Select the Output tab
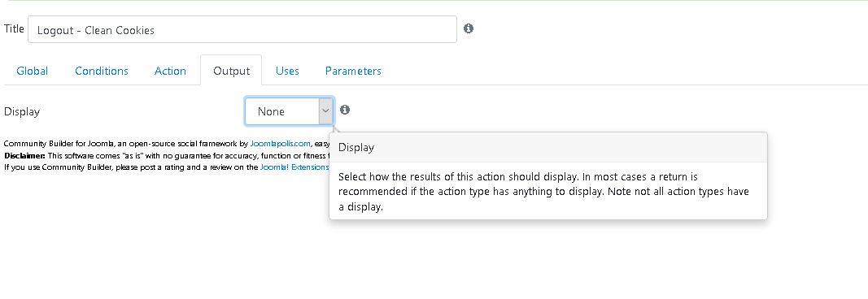 pyautogui.click(x=231, y=71)
